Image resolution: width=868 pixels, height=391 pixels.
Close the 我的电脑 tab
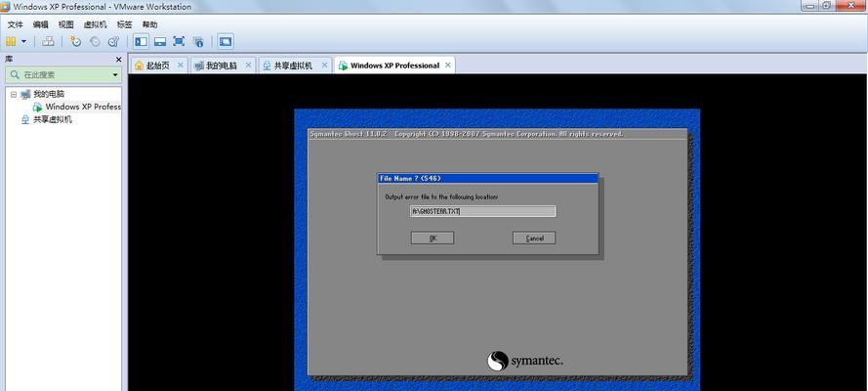pyautogui.click(x=248, y=65)
